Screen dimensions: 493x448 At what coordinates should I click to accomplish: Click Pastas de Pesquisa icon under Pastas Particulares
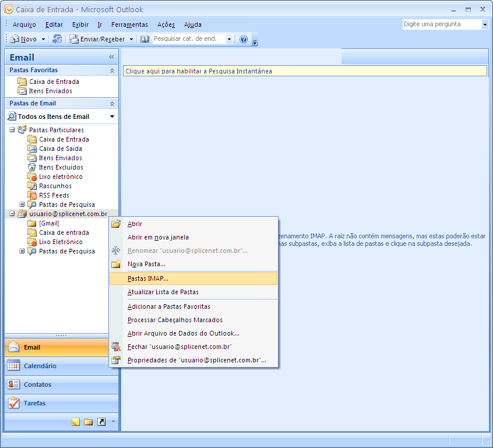[31, 204]
